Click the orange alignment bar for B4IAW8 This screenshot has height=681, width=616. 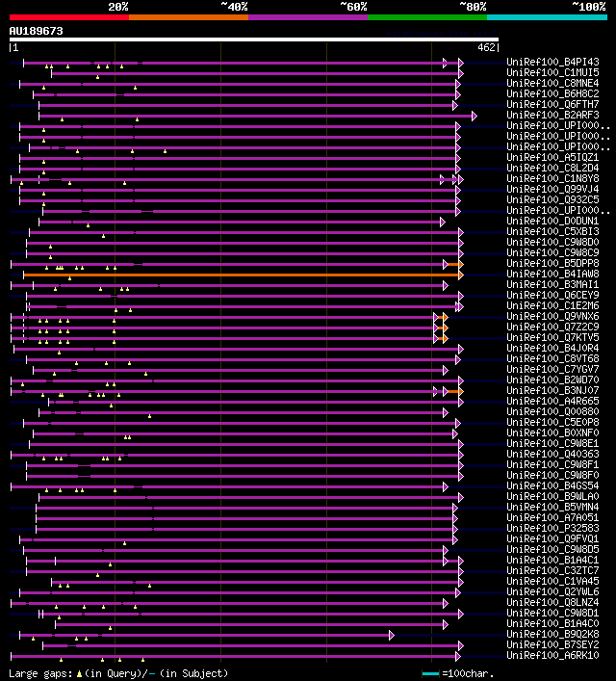coord(241,275)
